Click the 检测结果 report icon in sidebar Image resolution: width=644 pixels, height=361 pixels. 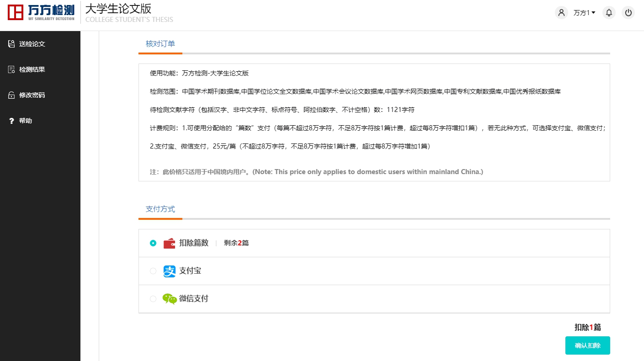pos(11,69)
